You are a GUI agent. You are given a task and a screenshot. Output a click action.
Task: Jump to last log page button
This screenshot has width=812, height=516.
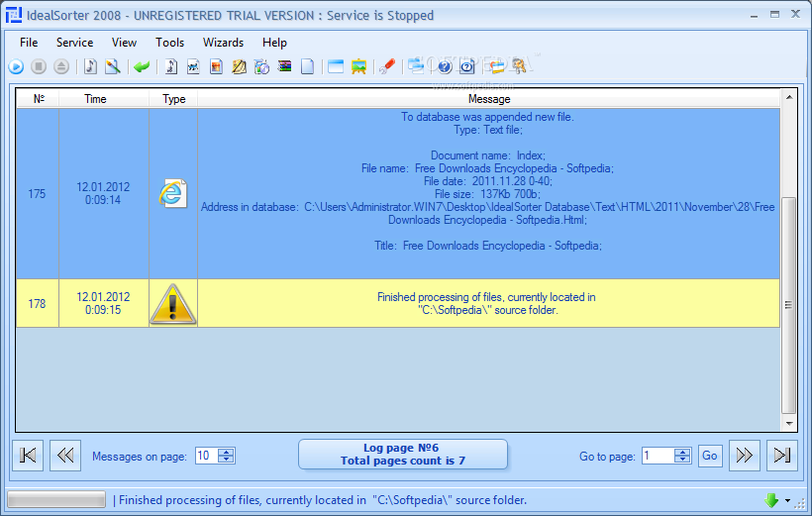(782, 456)
